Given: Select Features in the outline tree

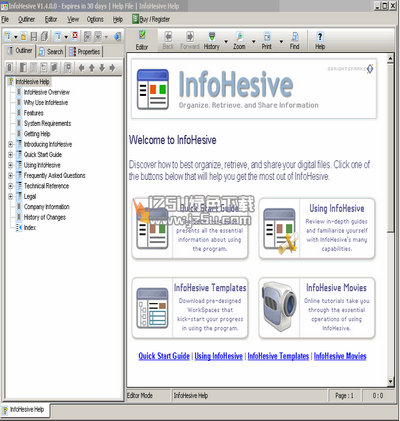Looking at the screenshot, I should [x=33, y=113].
